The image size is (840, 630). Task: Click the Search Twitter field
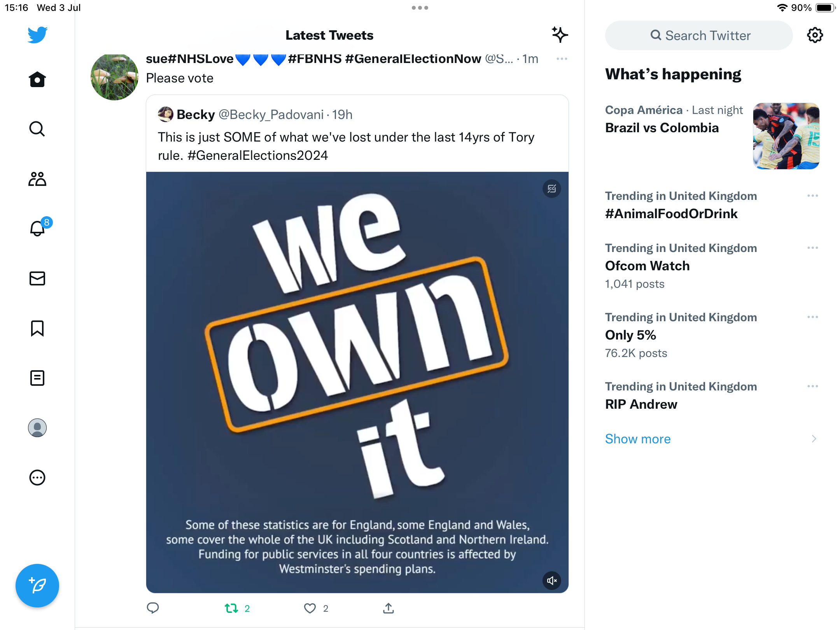[x=699, y=35]
